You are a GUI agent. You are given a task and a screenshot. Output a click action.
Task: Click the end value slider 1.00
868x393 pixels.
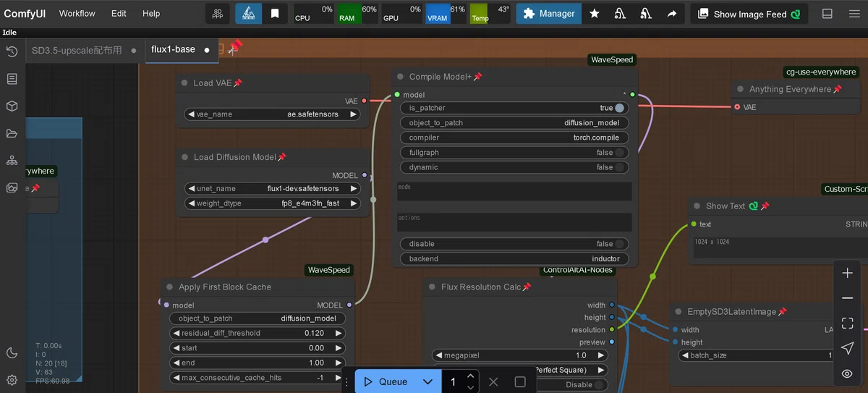pyautogui.click(x=258, y=363)
